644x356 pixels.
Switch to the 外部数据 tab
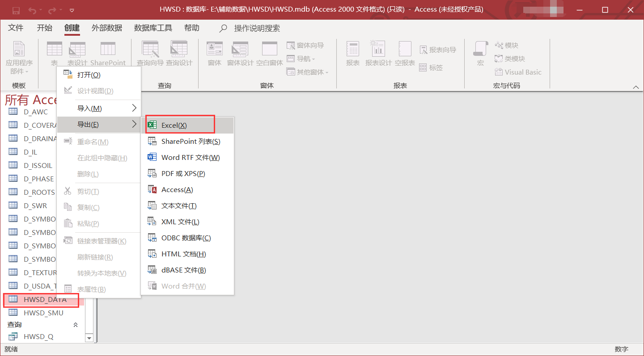tap(107, 28)
